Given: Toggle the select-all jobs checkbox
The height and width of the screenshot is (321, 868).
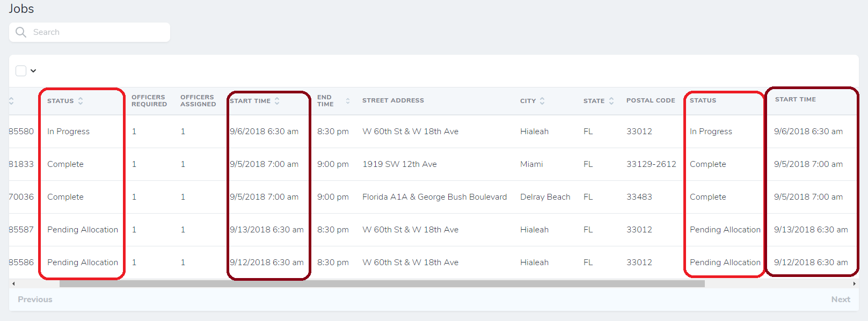Looking at the screenshot, I should (x=20, y=70).
